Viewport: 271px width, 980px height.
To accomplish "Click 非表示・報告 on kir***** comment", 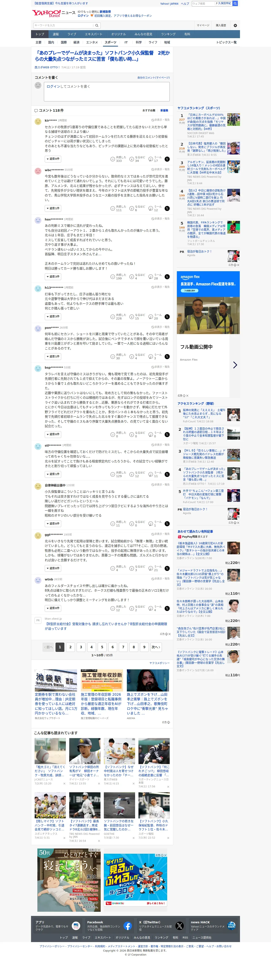I will 160,120.
